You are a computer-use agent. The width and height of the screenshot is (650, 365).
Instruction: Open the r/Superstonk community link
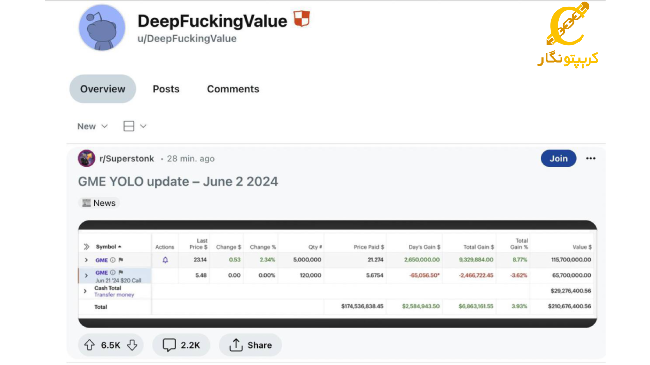(126, 158)
